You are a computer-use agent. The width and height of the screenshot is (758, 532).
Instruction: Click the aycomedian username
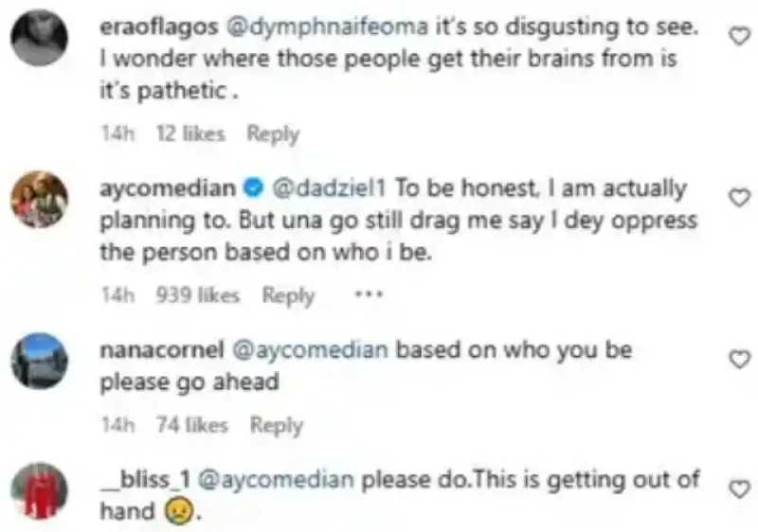[x=167, y=187]
